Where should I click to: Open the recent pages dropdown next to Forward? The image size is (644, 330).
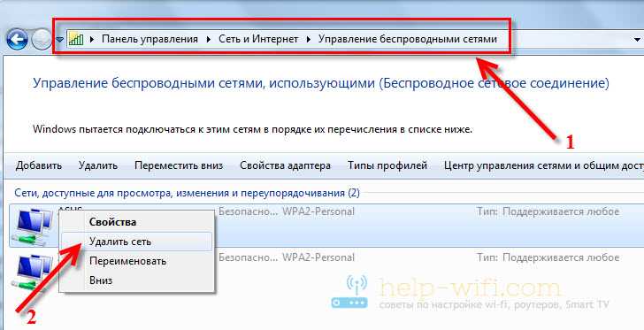pos(59,40)
